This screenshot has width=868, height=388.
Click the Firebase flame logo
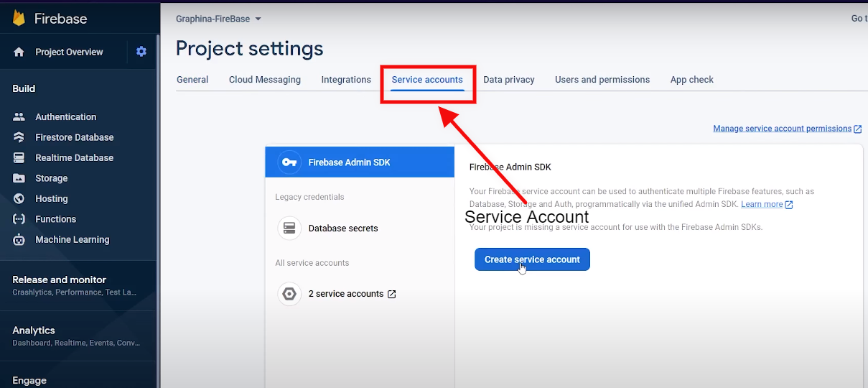(x=19, y=19)
